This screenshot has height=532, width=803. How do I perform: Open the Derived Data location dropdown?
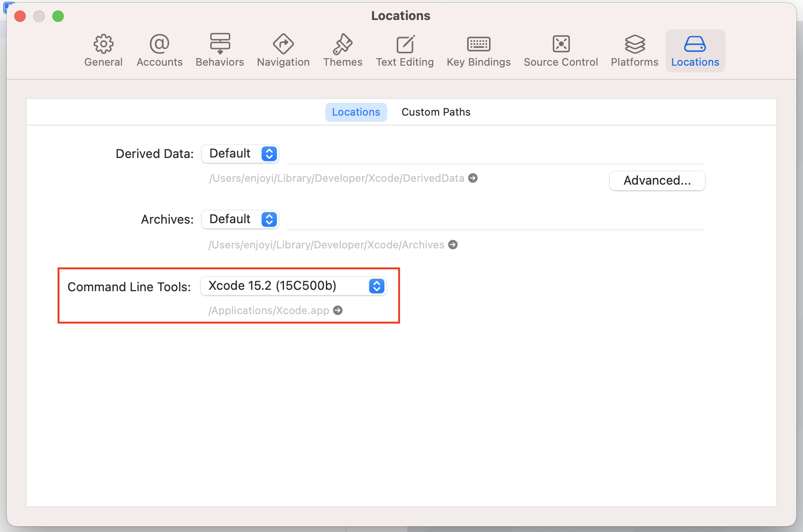(240, 154)
